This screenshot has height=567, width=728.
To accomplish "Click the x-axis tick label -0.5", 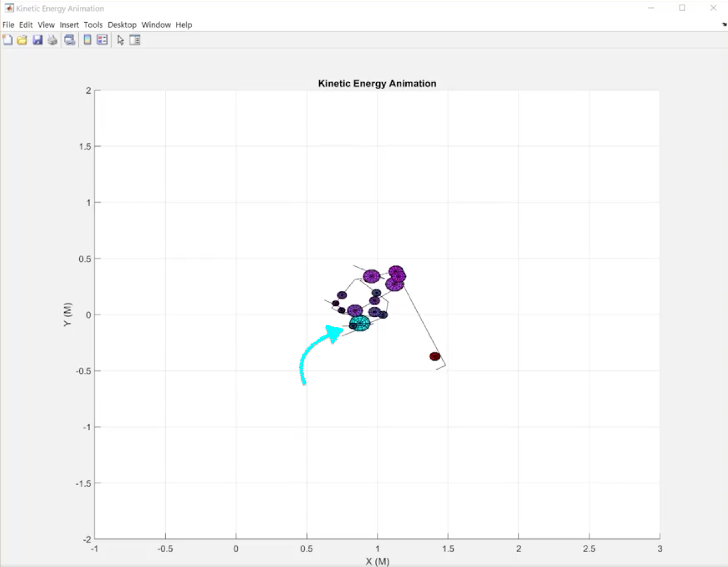I will pos(165,549).
